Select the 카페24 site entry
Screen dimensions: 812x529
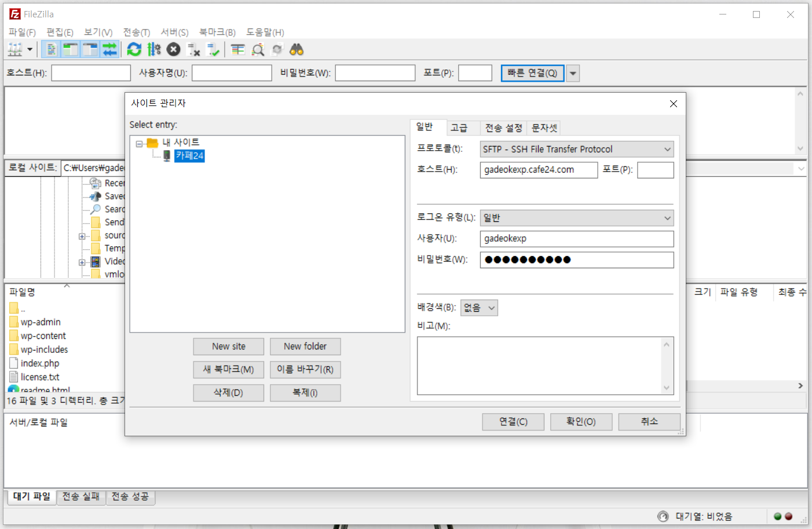coord(189,156)
